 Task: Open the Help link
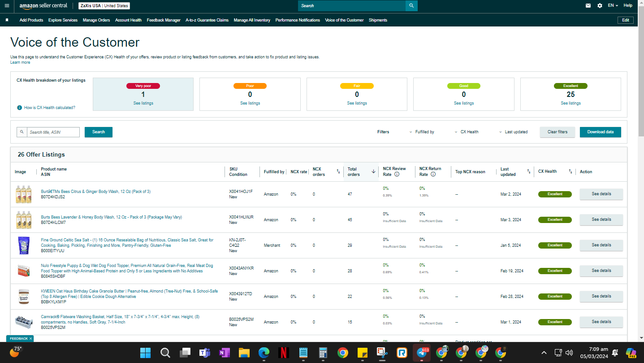point(628,6)
